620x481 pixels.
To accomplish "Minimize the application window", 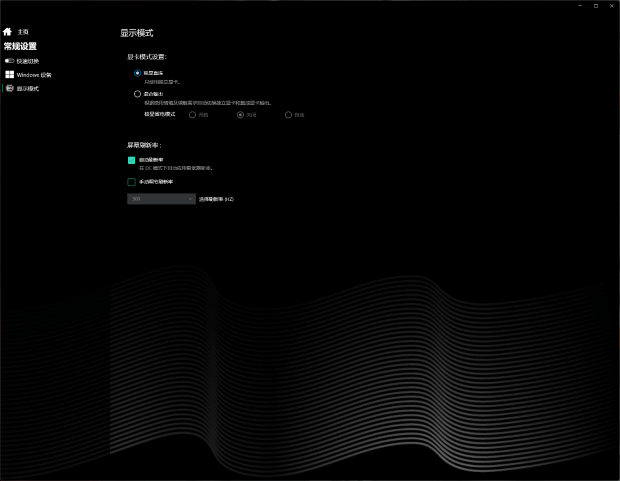I will tap(580, 6).
